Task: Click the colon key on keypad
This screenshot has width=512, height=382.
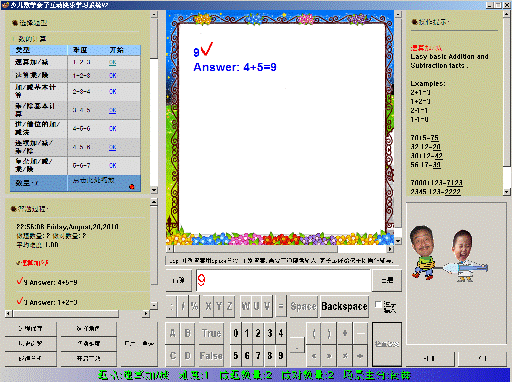Action: point(172,306)
